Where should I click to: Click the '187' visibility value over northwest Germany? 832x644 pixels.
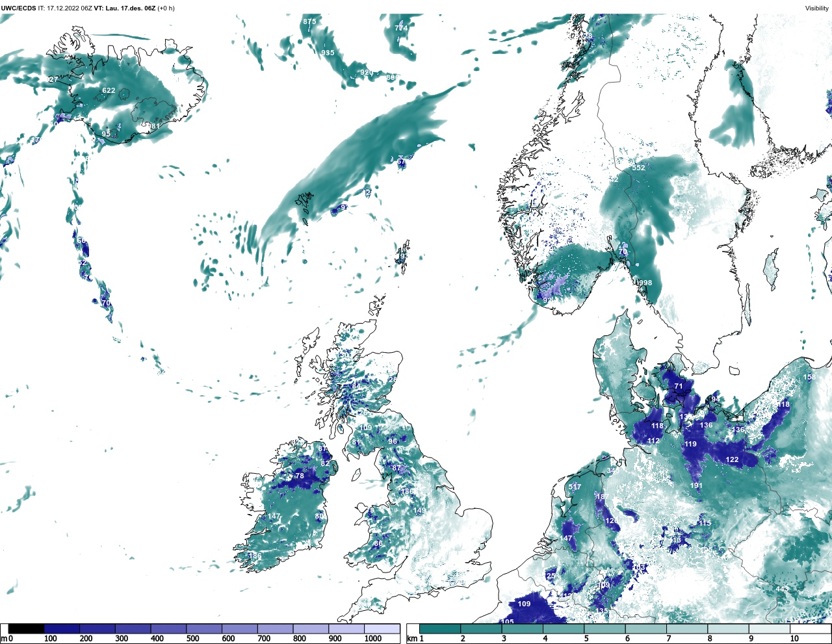(x=603, y=496)
